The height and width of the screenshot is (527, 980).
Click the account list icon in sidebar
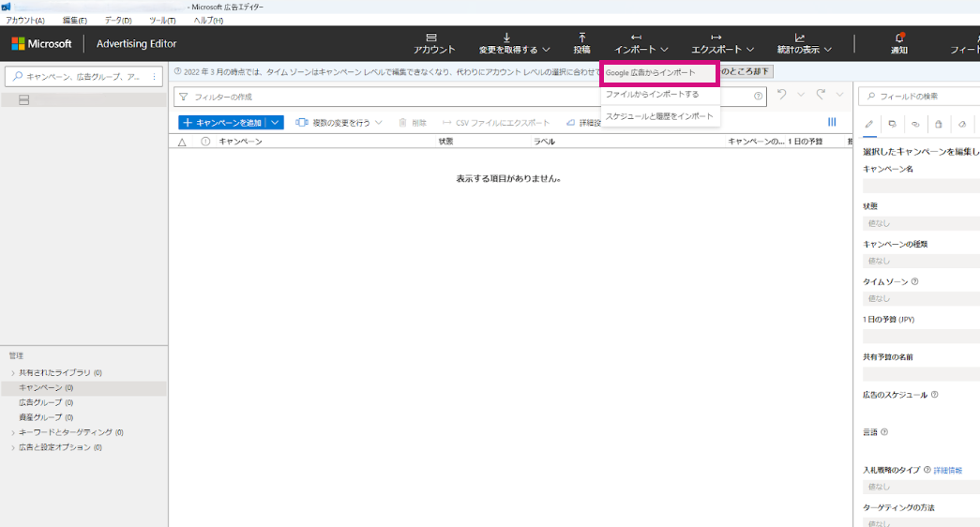point(23,99)
